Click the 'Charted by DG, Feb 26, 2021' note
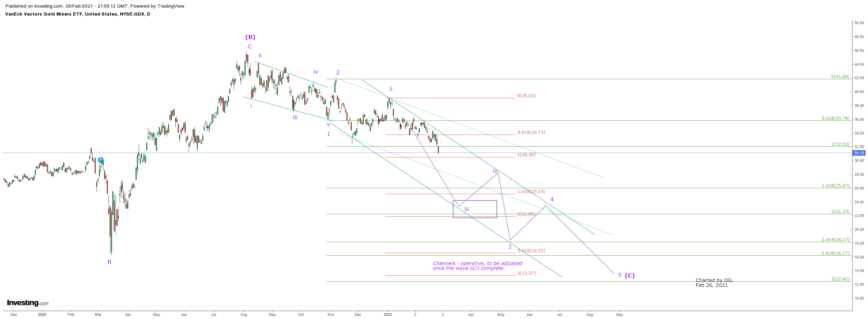The image size is (868, 319). (714, 283)
